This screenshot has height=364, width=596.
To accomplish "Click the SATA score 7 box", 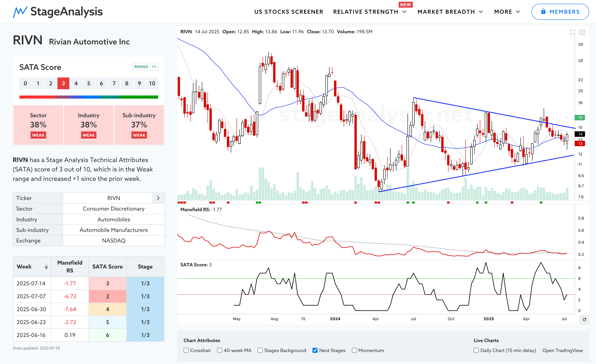I will pos(114,83).
